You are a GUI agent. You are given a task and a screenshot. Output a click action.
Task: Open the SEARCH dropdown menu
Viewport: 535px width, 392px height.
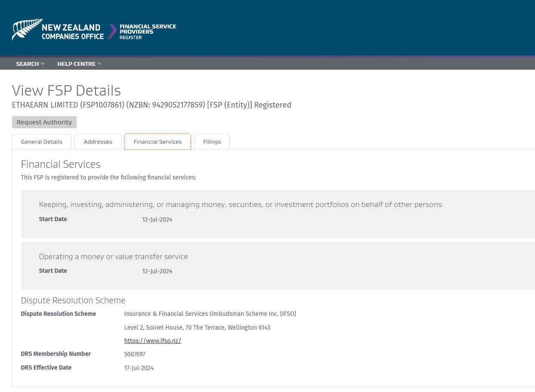point(30,64)
